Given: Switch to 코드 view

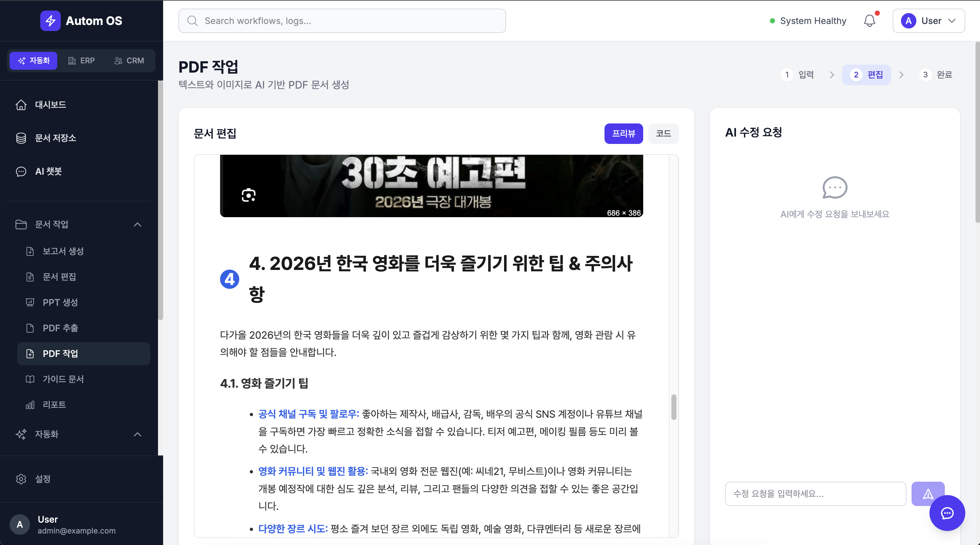Looking at the screenshot, I should click(x=663, y=133).
